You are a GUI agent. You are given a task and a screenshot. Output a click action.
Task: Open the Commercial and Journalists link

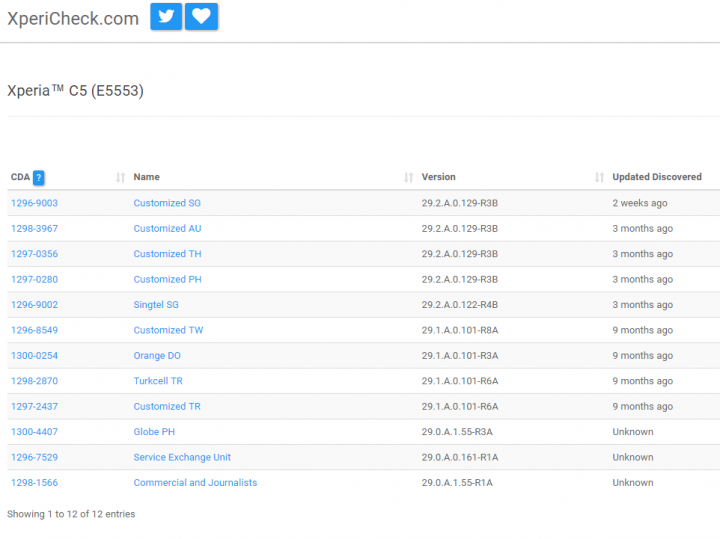point(195,483)
